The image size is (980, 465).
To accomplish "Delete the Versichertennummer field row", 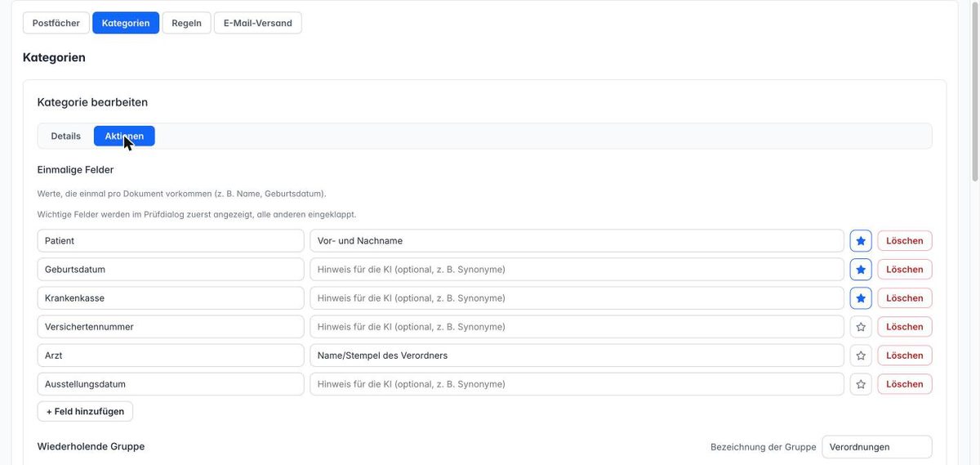I will 905,327.
